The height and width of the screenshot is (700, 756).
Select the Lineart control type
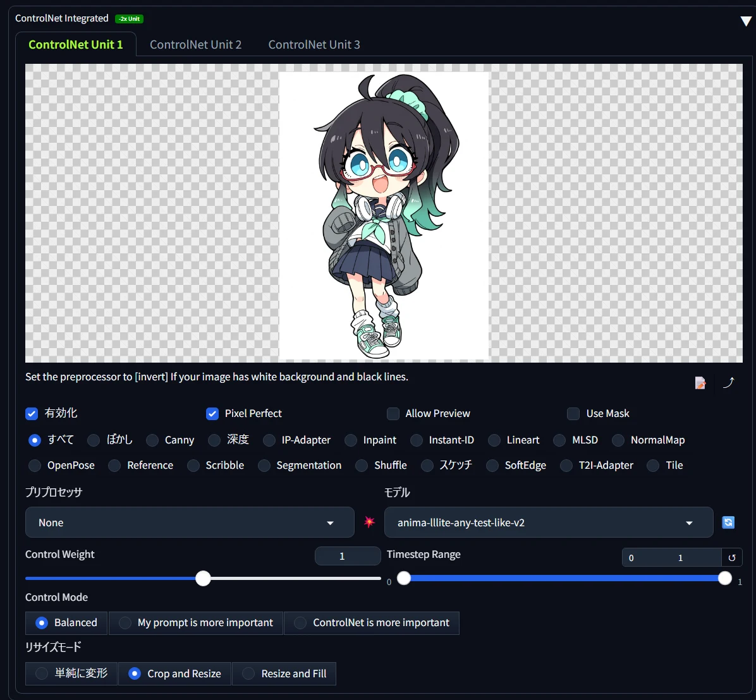[x=494, y=440]
